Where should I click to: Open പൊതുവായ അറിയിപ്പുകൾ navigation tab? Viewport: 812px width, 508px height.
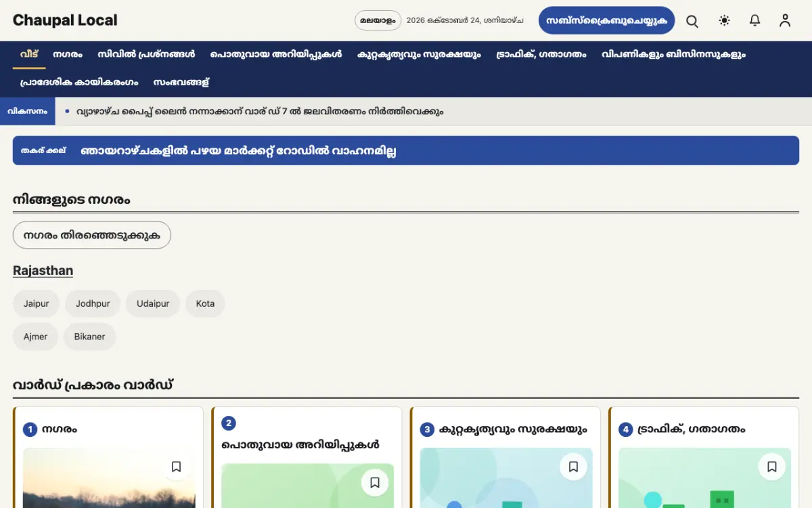(x=276, y=55)
